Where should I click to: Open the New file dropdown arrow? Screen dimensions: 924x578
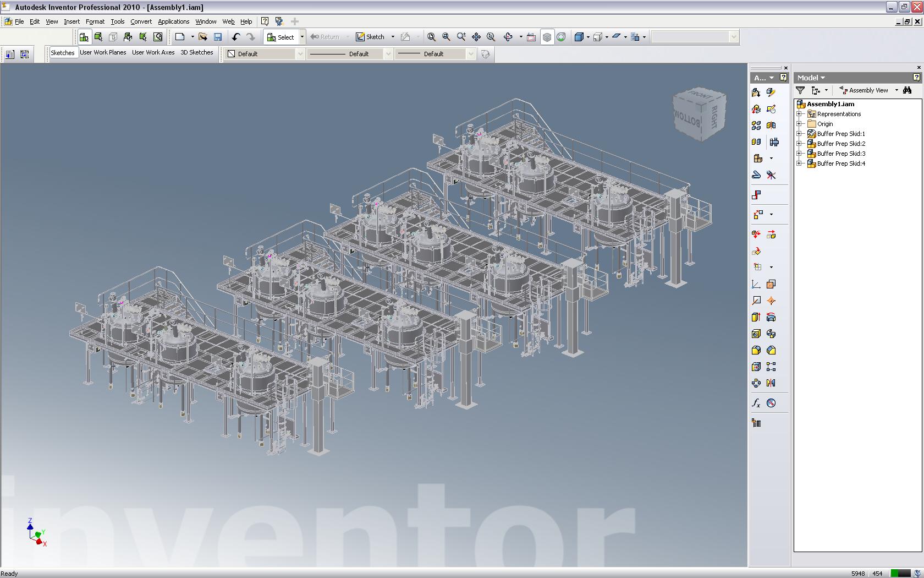click(x=192, y=37)
